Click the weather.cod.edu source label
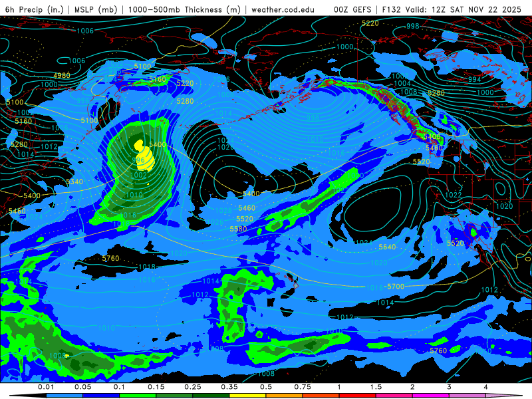This screenshot has width=532, height=399. click(283, 9)
